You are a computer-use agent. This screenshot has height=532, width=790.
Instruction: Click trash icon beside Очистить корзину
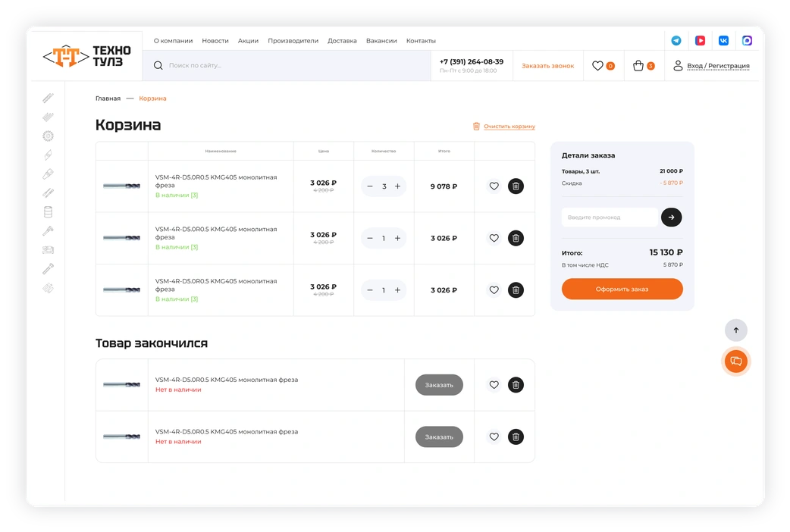pos(476,127)
